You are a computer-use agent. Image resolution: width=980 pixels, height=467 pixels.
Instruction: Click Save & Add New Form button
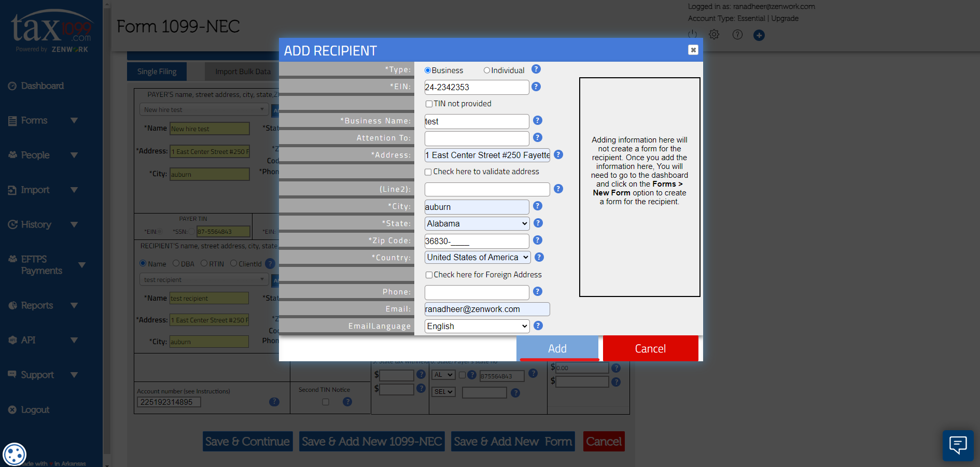(513, 442)
